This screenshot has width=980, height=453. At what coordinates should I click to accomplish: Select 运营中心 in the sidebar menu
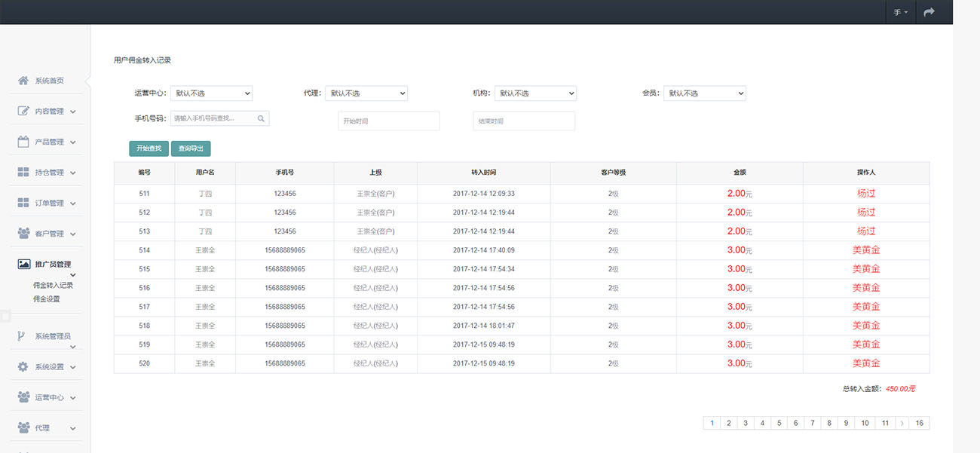(x=50, y=397)
